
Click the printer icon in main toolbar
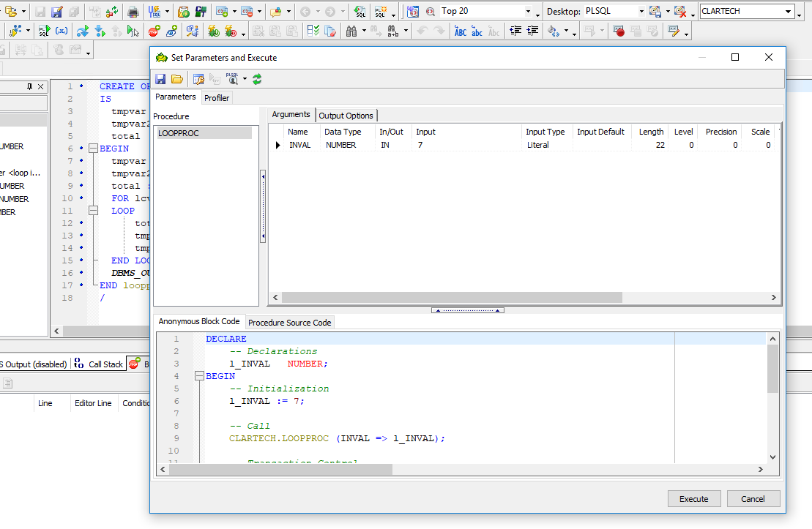coord(133,12)
